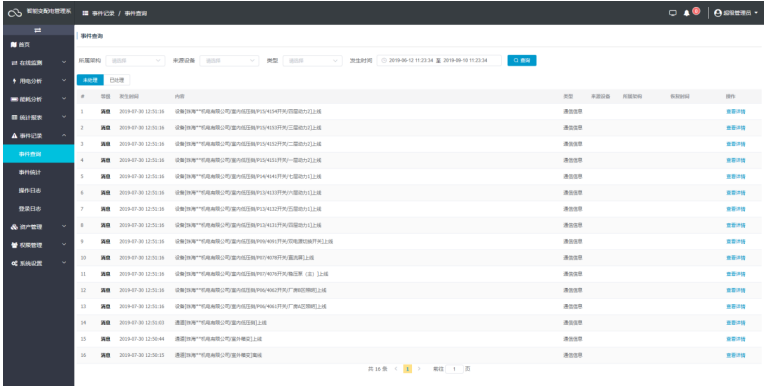
Task: Click page number 1 in pagination
Action: [x=407, y=369]
